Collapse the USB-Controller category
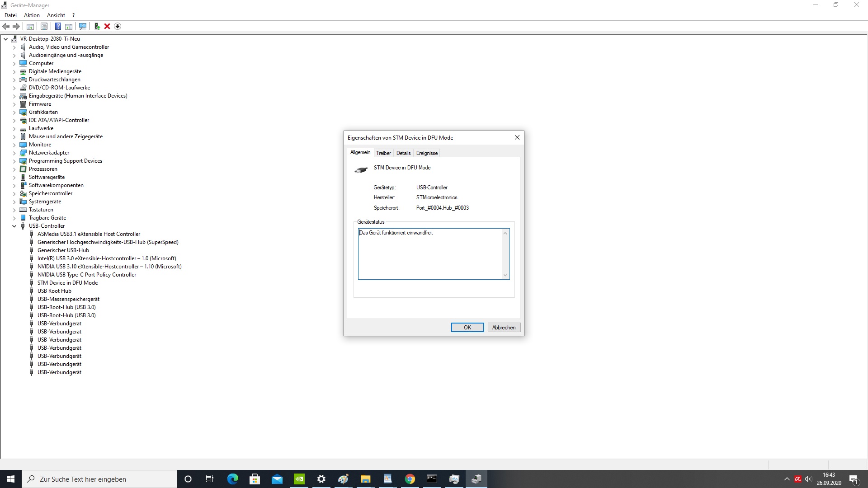Viewport: 868px width, 488px height. pyautogui.click(x=14, y=226)
